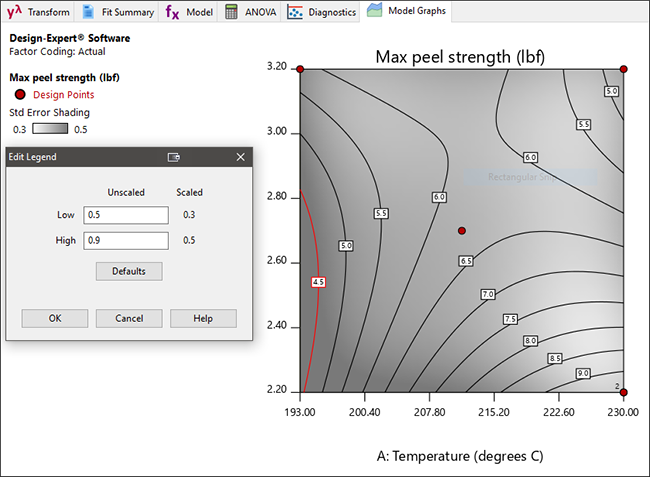Select the top-right corner design point
Image resolution: width=650 pixels, height=477 pixels.
coord(623,69)
